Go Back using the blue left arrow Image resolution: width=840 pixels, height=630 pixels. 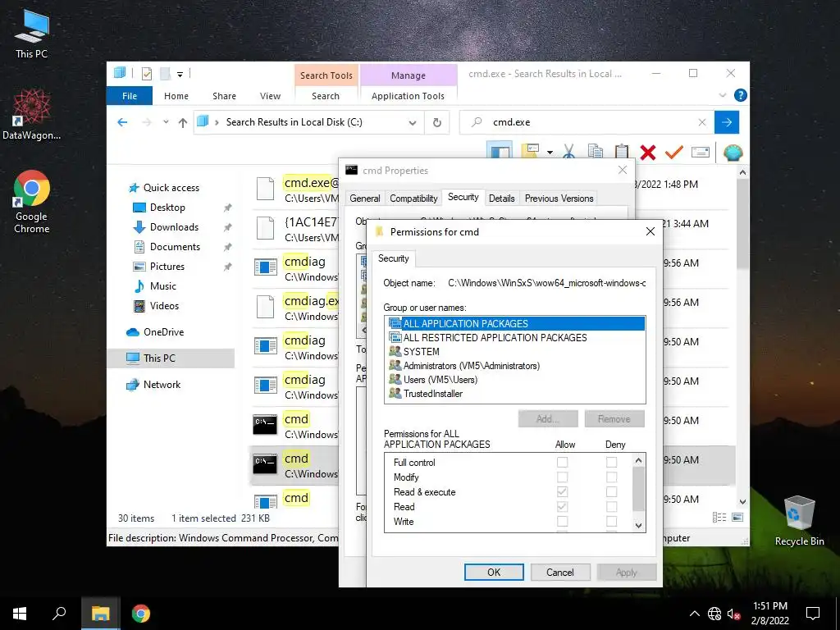122,122
